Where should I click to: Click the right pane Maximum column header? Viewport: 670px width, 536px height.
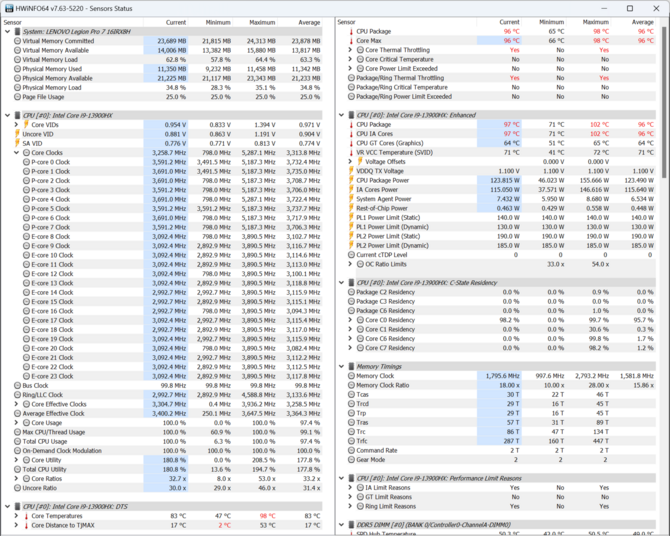(x=588, y=22)
